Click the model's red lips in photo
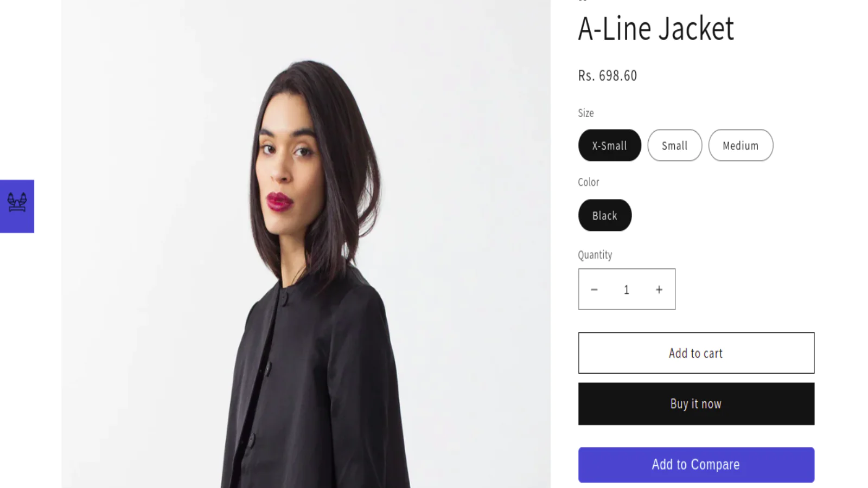Screen dimensions: 868x488 tap(279, 202)
